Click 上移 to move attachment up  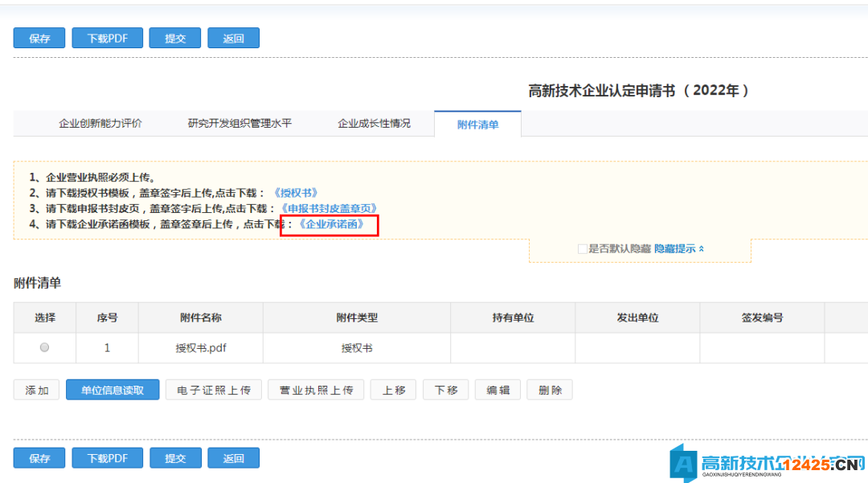393,389
